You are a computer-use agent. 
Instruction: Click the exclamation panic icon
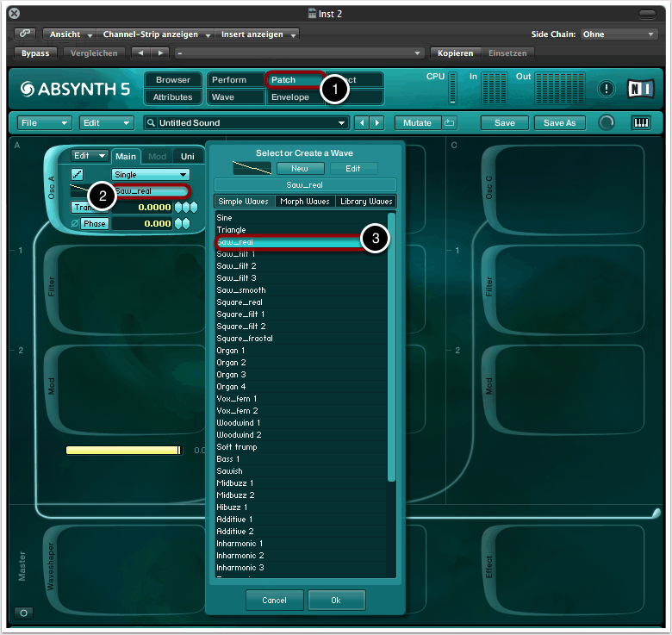click(607, 89)
